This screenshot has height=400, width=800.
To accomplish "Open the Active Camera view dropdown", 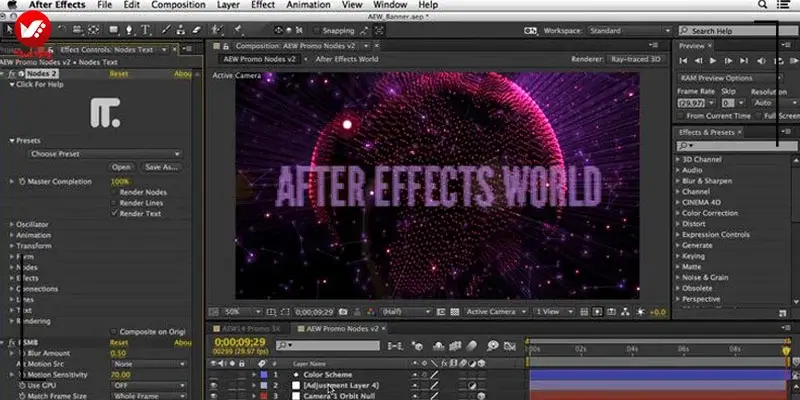I will coord(495,312).
